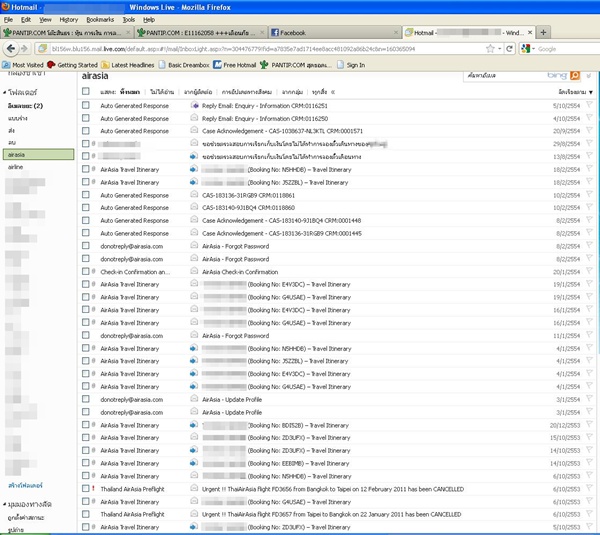Open email 'Reply Email: Enquiry - Information CRM:0116250'
This screenshot has width=600, height=535.
tap(265, 118)
